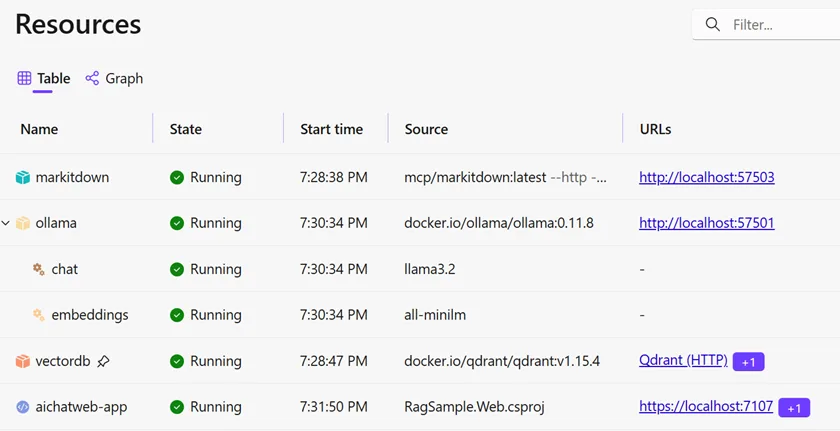Viewport: 840px width, 431px height.
Task: Collapse the ollama resource row
Action: coord(7,223)
